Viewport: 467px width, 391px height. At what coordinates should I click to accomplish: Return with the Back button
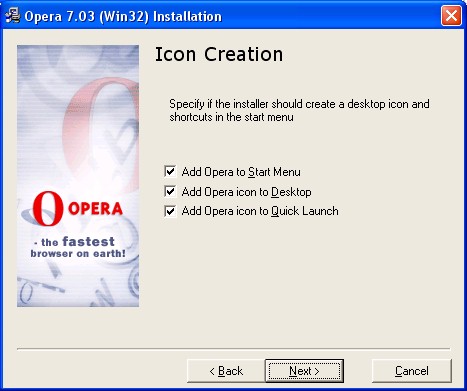[x=226, y=371]
